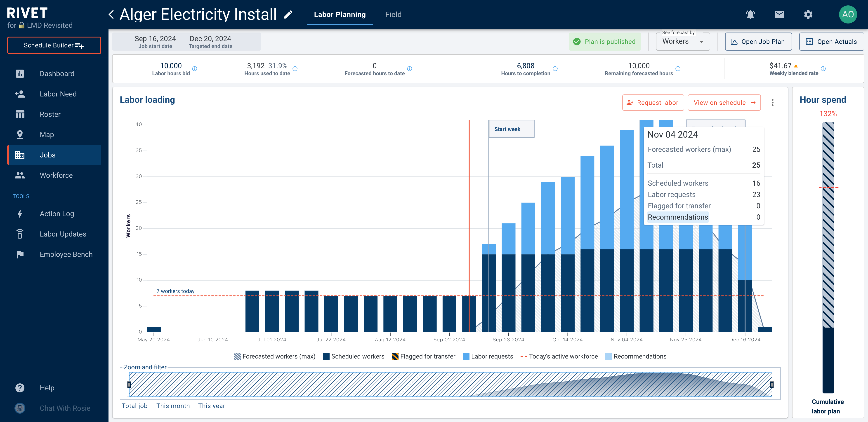The height and width of the screenshot is (422, 868).
Task: Go to Workforce page
Action: coord(54,176)
